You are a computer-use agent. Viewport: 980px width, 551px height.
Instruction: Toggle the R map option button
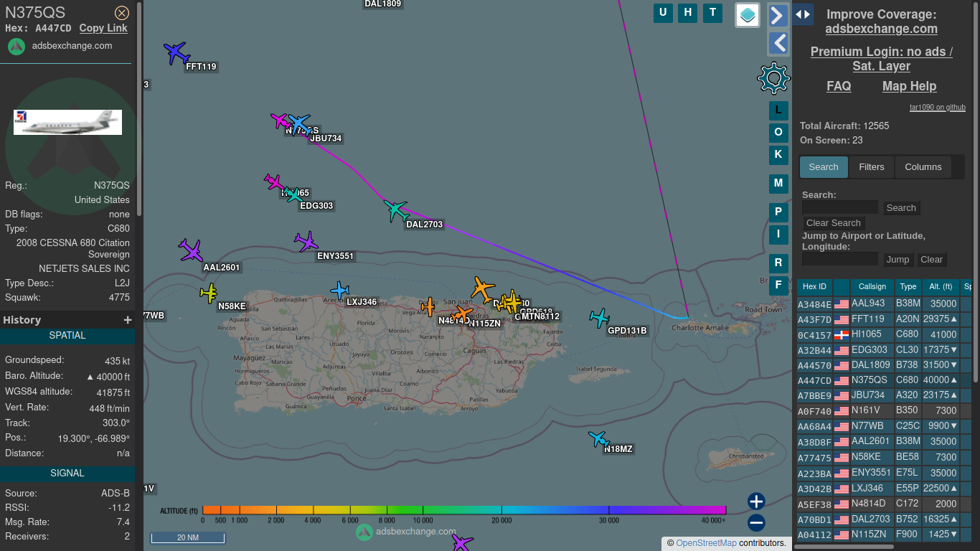coord(778,263)
